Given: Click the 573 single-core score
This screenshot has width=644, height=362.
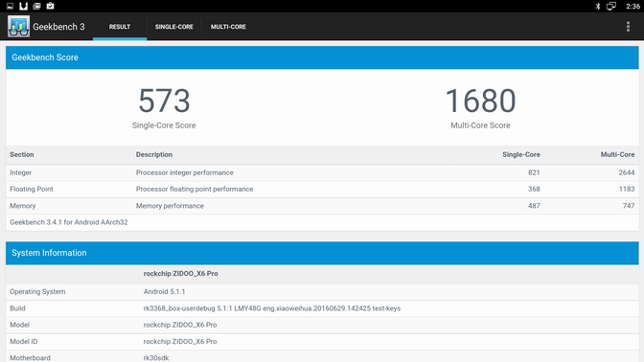Looking at the screenshot, I should pyautogui.click(x=164, y=101).
